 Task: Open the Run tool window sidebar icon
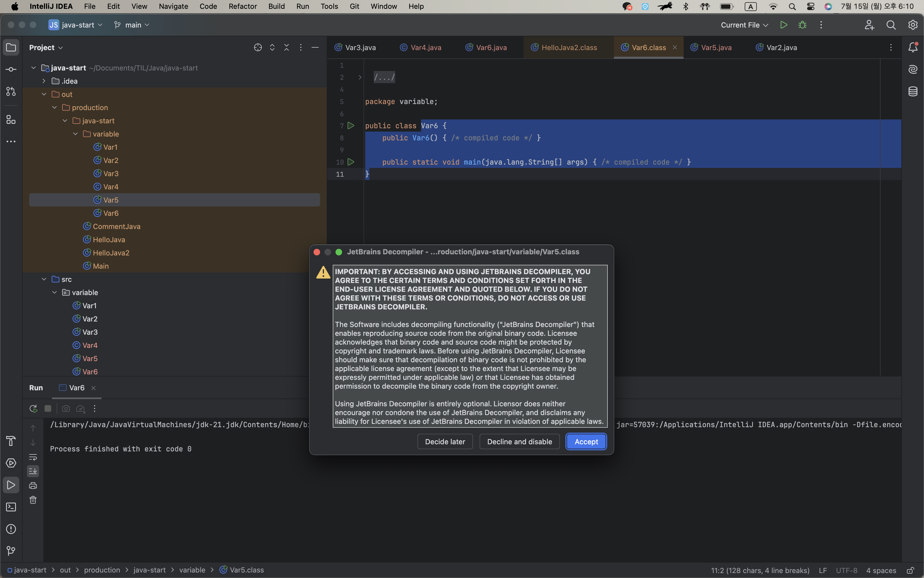coord(11,485)
